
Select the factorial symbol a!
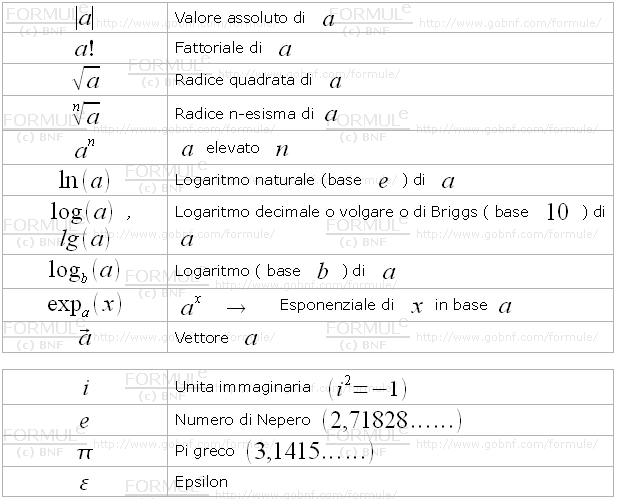point(84,49)
